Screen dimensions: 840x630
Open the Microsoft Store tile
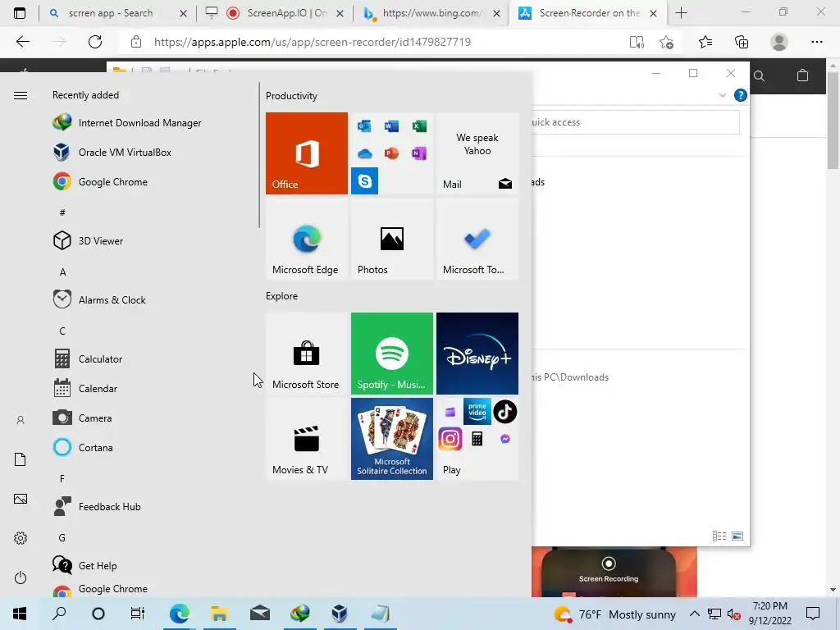coord(307,354)
